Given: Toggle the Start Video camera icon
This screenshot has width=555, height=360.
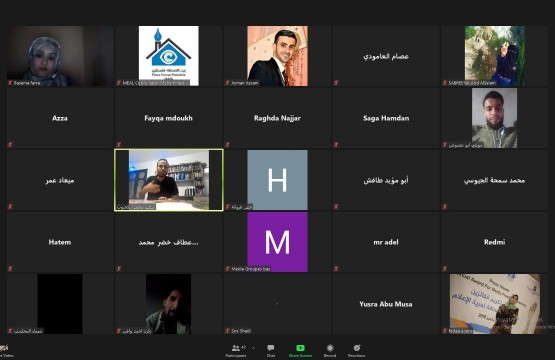Looking at the screenshot, I should (4, 348).
